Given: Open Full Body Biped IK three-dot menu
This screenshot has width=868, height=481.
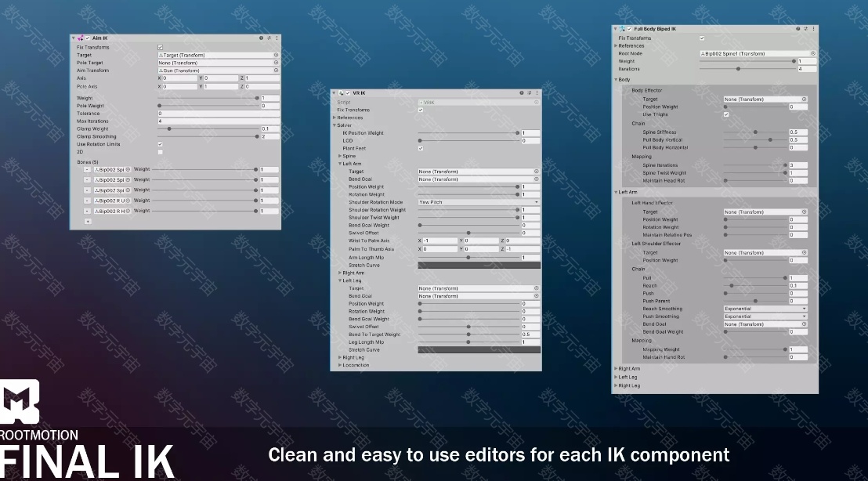Looking at the screenshot, I should 813,29.
